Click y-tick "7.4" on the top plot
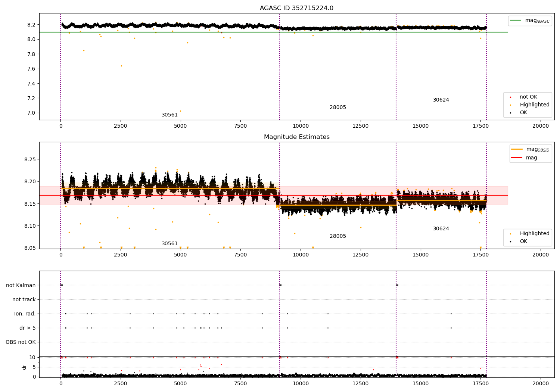Viewport: 560px width, 392px height. pos(31,84)
